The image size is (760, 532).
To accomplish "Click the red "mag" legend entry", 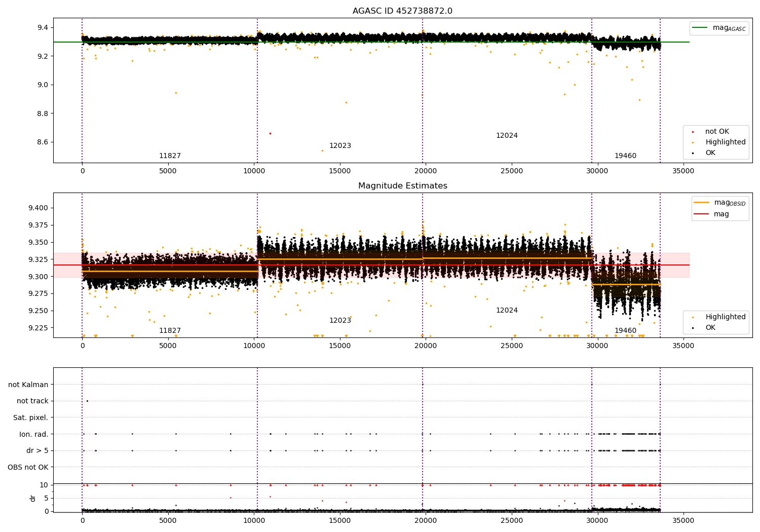I will [712, 214].
